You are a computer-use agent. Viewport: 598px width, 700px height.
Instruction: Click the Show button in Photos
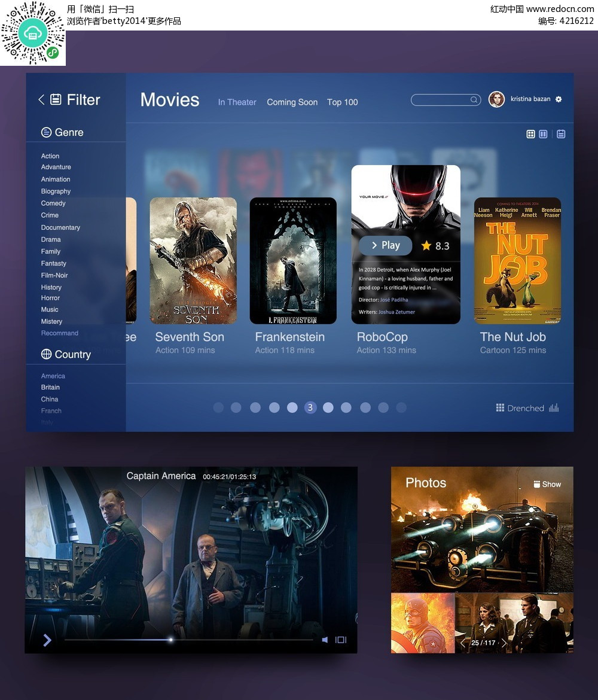coord(547,485)
